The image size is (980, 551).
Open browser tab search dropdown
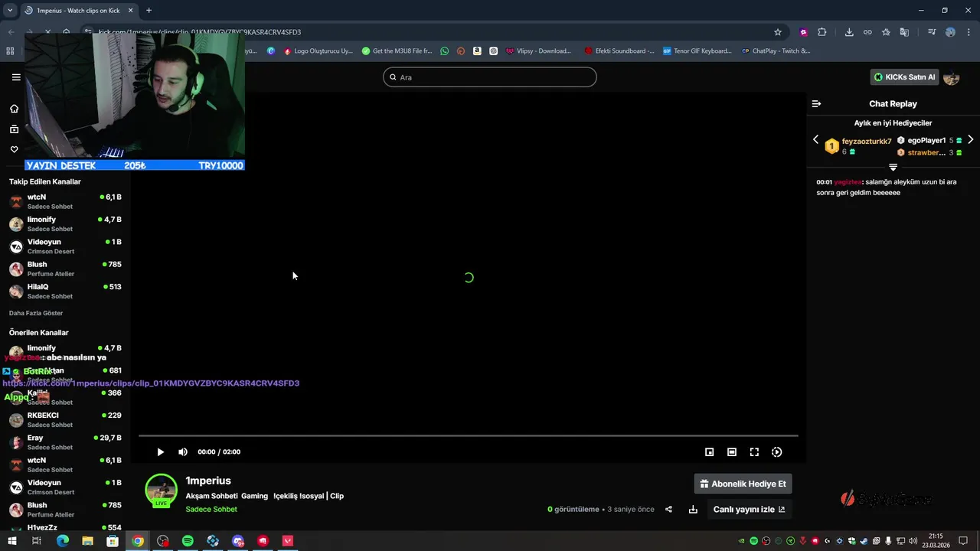(10, 11)
